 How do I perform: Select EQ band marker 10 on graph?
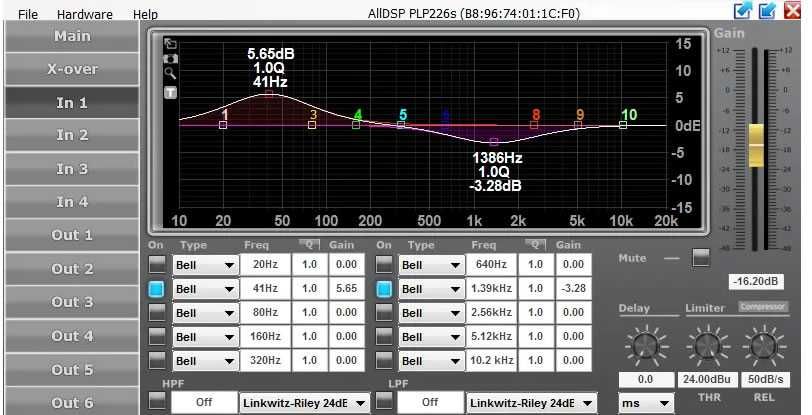pyautogui.click(x=623, y=125)
